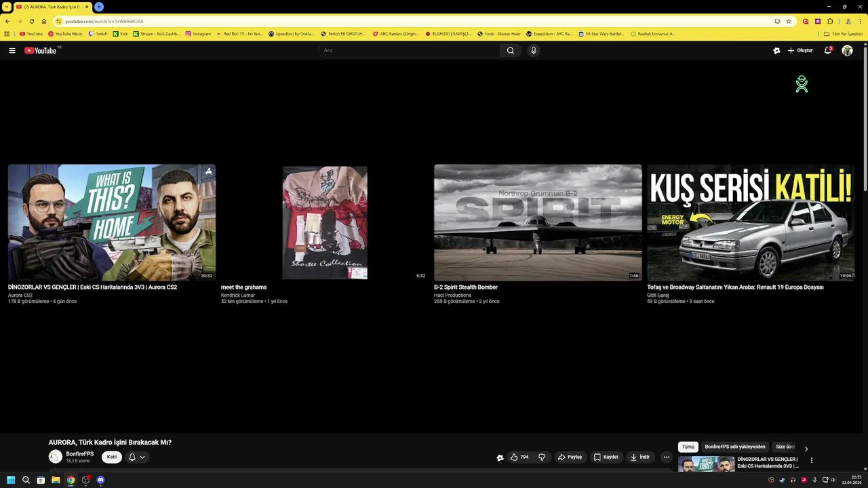
Task: Open options for the sidebar DİNOZORLAR video
Action: tap(812, 460)
